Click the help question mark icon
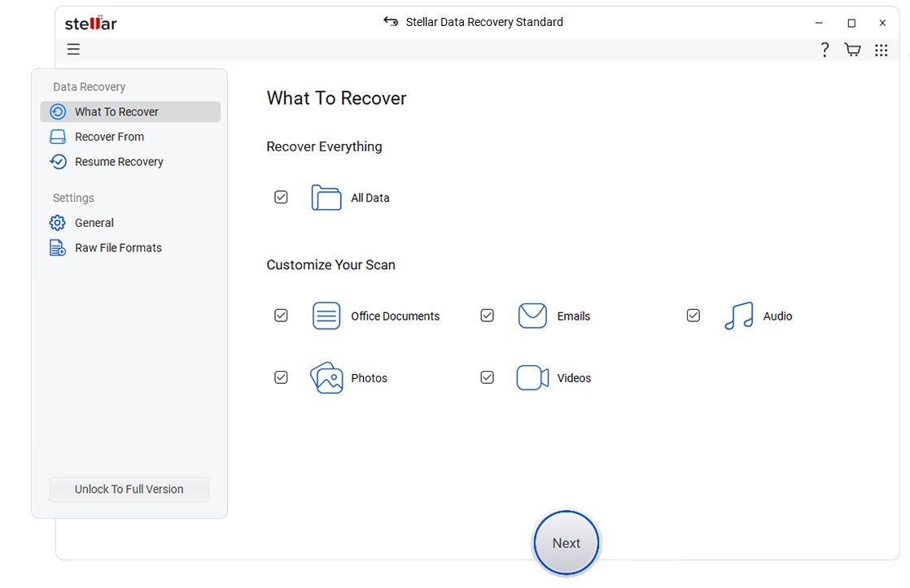The image size is (910, 588). [824, 50]
